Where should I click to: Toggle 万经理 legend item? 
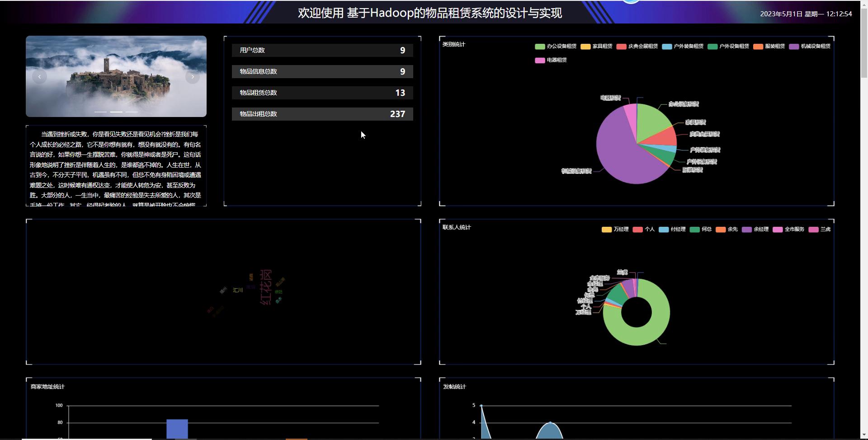(x=615, y=229)
